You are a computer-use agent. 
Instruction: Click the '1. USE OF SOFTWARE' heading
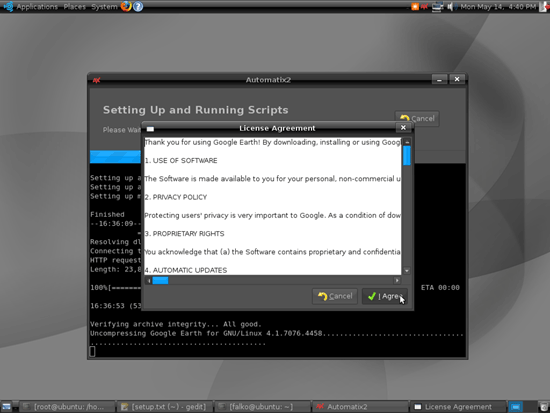181,161
